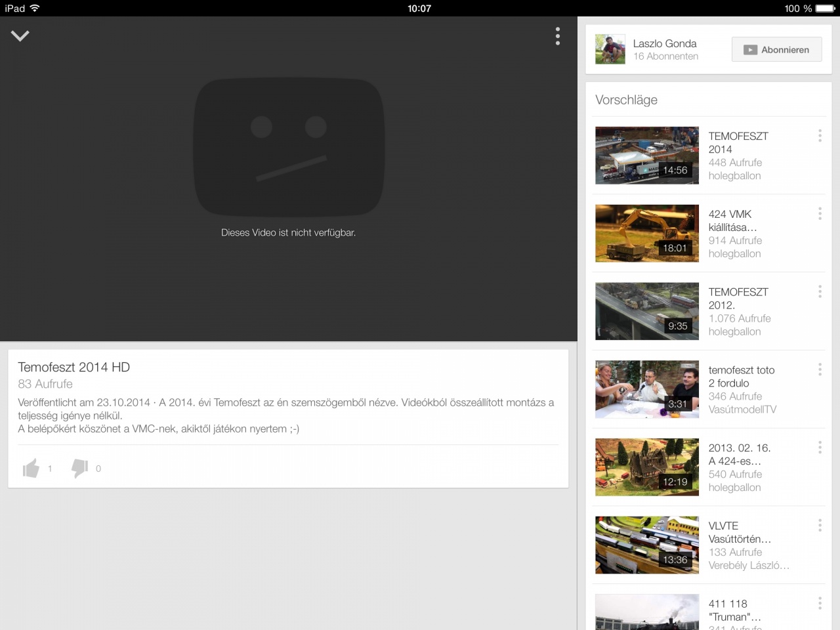Play the temofeszt toto thumbnail (3:31)
The image size is (840, 630).
point(646,389)
